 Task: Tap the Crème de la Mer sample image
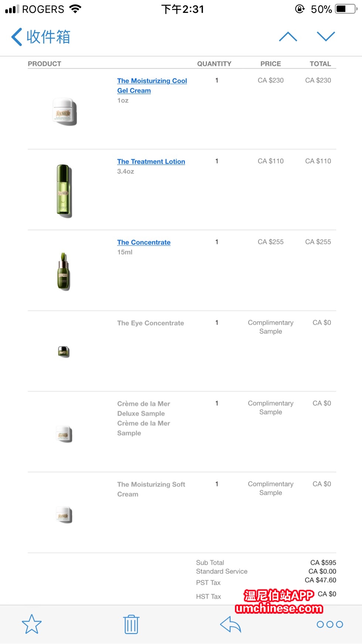tap(64, 434)
